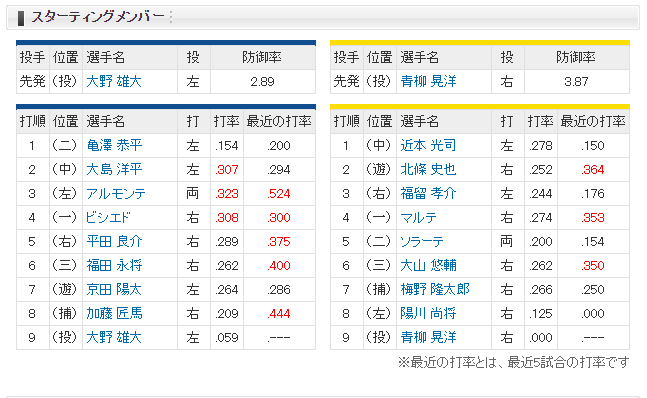Open 陽川 尚将 player profile
Viewport: 647px width, 398px height.
(x=428, y=313)
